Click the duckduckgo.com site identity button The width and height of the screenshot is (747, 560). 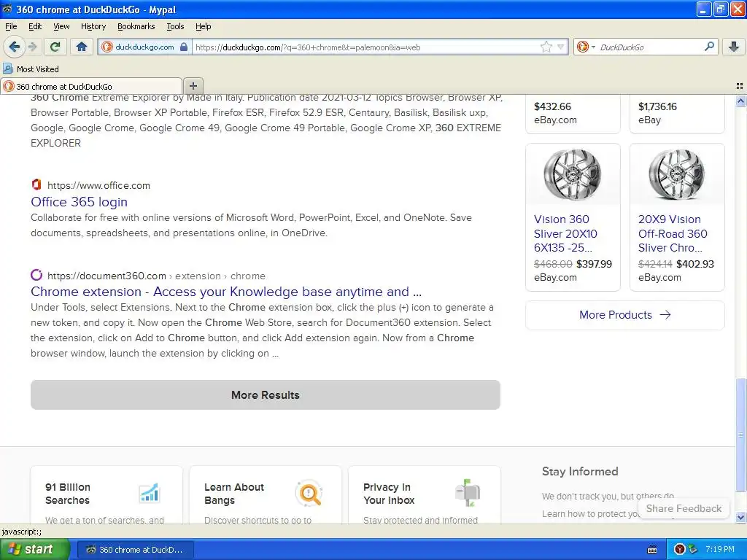point(144,47)
